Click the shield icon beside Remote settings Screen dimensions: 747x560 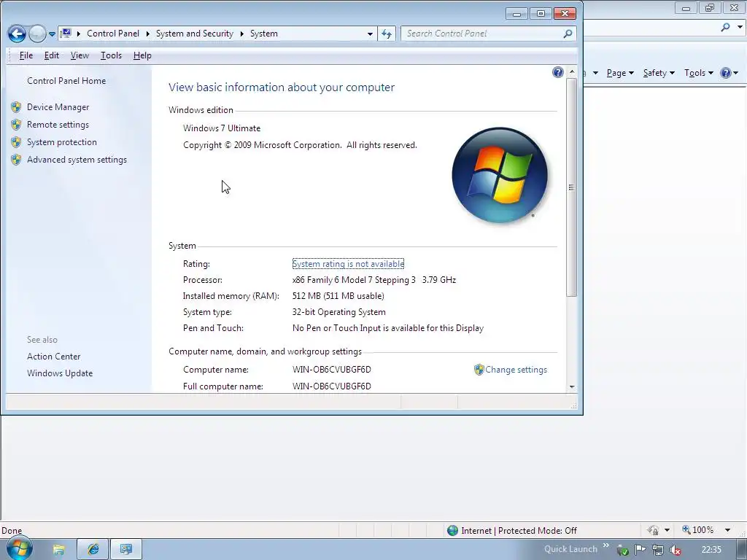(16, 125)
